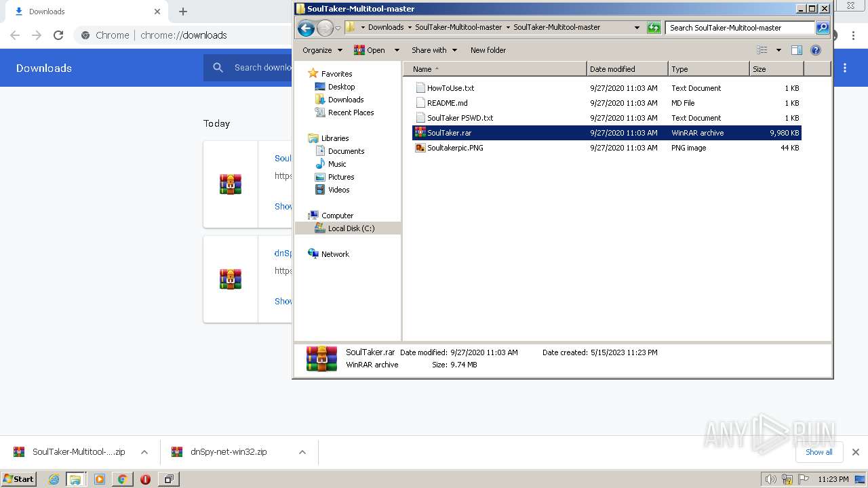The image size is (868, 488).
Task: Open the Pictures library
Action: pyautogui.click(x=341, y=177)
